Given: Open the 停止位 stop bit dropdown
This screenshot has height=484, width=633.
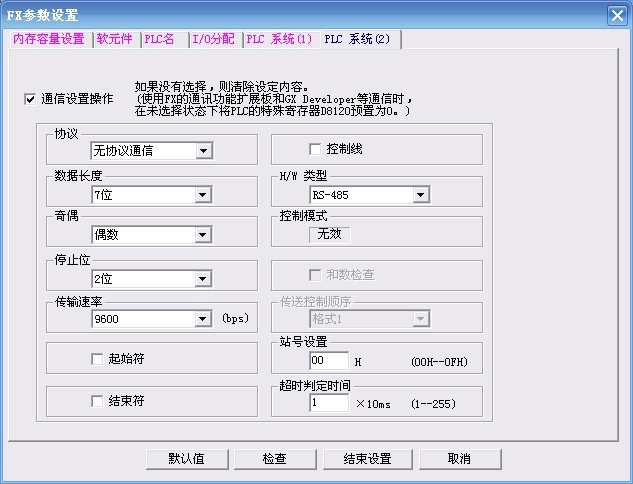Looking at the screenshot, I should (203, 279).
